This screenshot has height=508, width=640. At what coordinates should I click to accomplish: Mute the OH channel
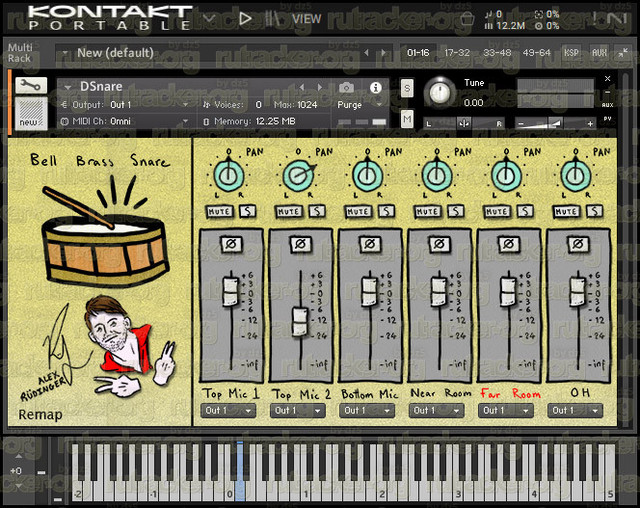pyautogui.click(x=566, y=211)
